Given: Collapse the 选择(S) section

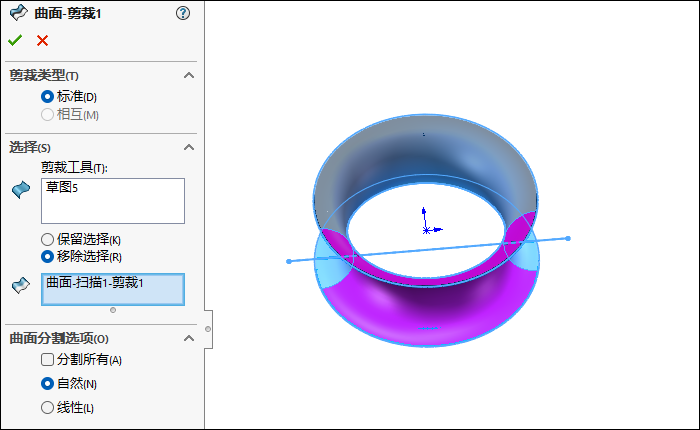Looking at the screenshot, I should click(x=189, y=147).
